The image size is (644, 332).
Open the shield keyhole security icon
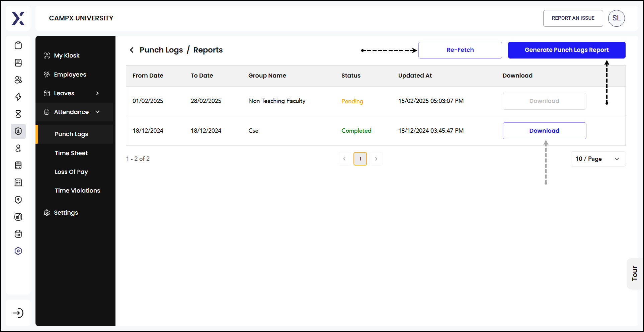click(18, 200)
